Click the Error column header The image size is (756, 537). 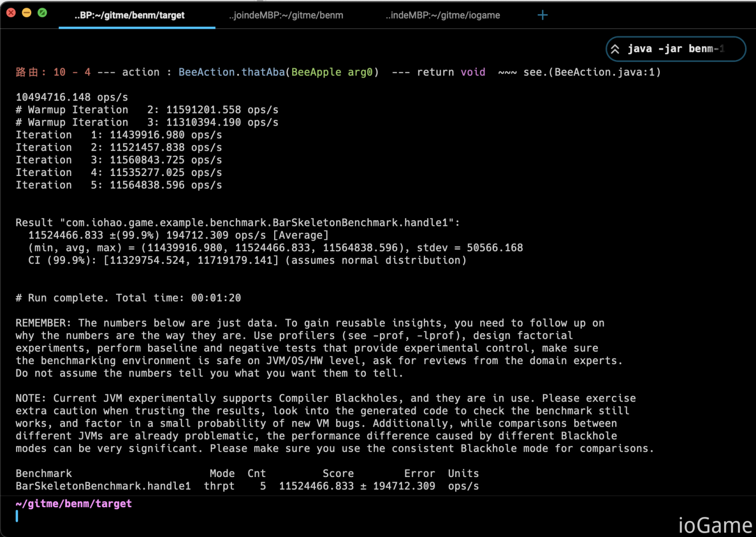(419, 473)
